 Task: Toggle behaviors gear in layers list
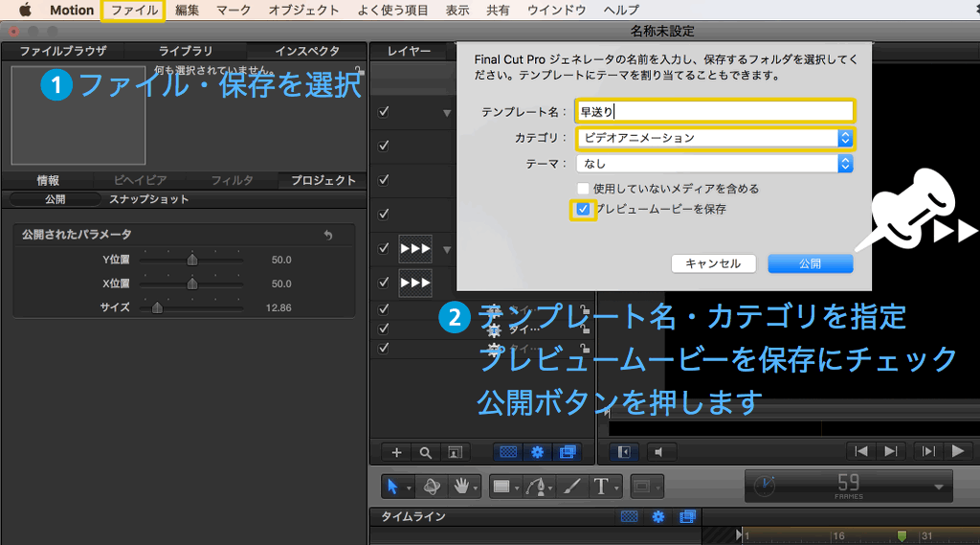click(538, 452)
